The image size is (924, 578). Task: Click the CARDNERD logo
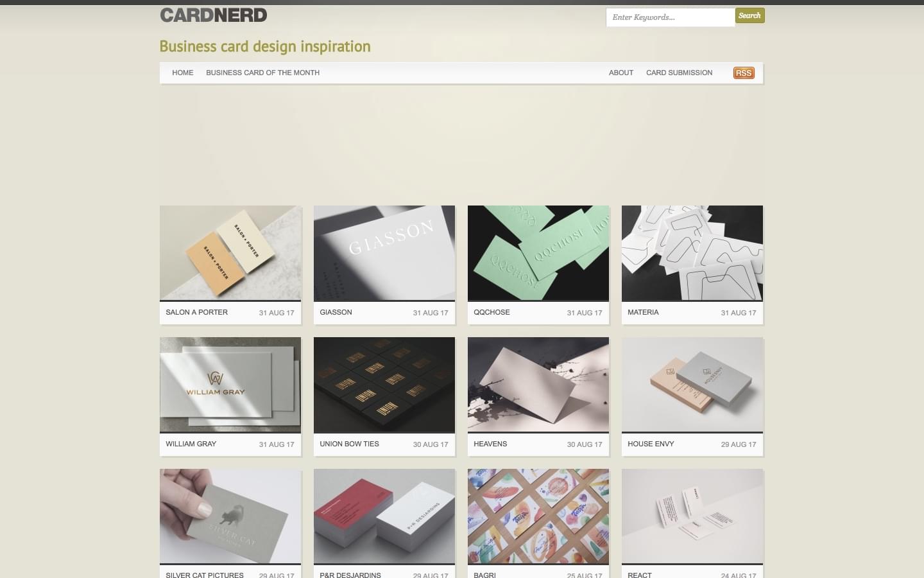tap(213, 15)
